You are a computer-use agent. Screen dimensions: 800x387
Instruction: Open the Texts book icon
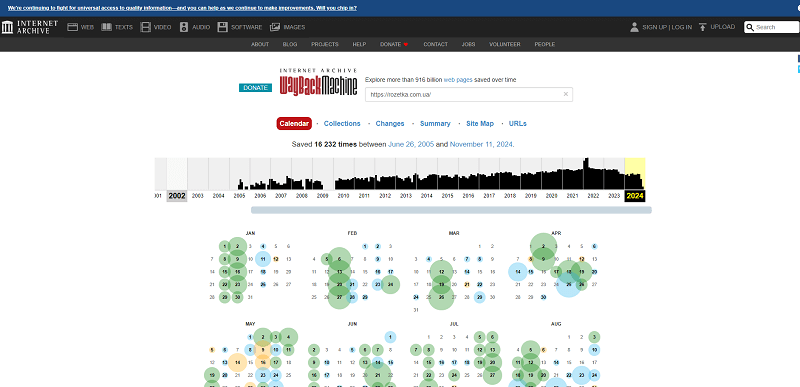(x=107, y=27)
